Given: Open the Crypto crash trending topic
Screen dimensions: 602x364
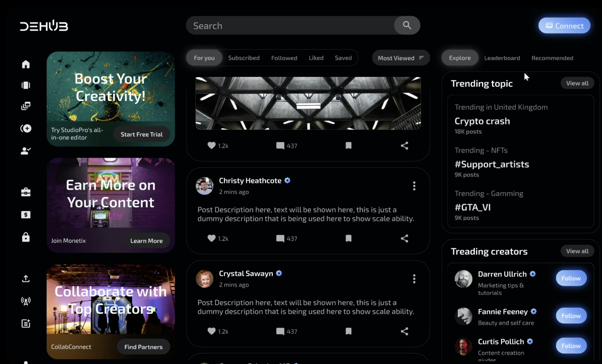Looking at the screenshot, I should 482,121.
